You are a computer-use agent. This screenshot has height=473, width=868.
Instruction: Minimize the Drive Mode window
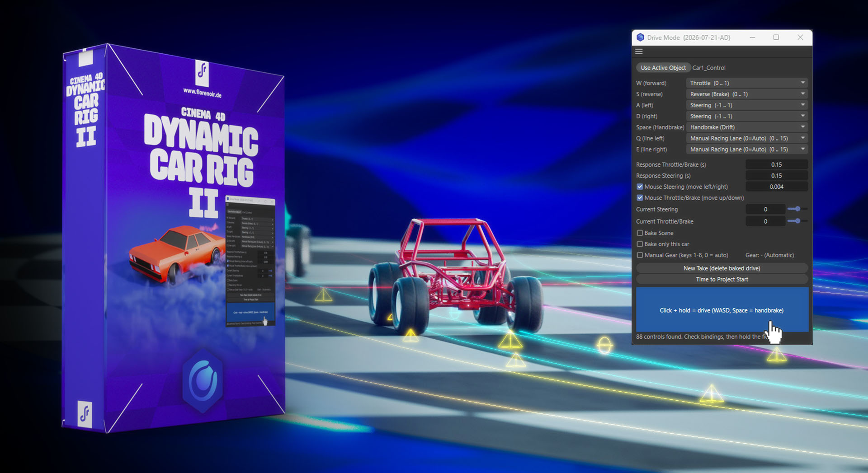coord(752,37)
